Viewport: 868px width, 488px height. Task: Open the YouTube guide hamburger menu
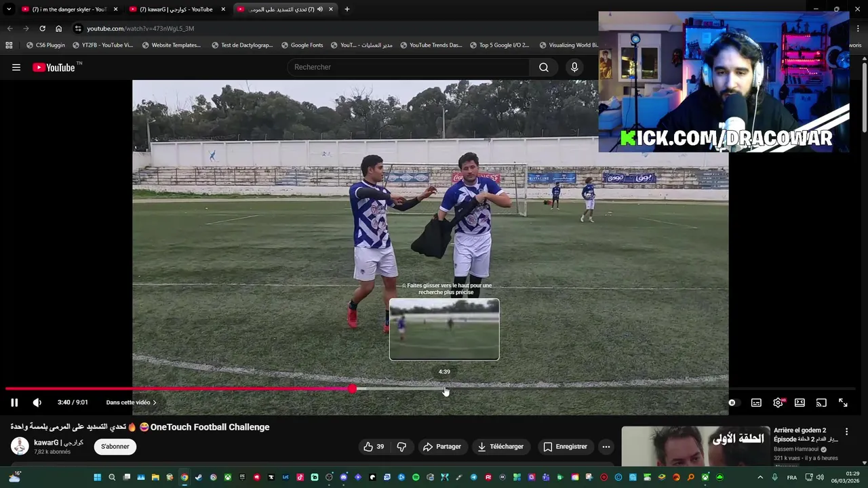16,67
